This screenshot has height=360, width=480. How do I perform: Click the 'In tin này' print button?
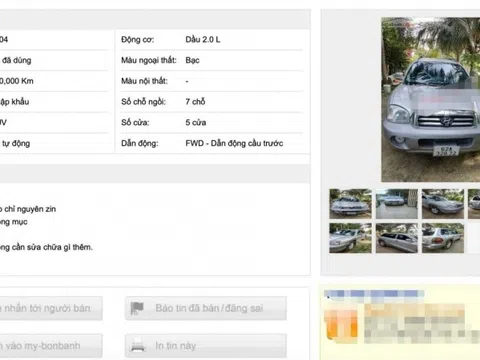click(206, 346)
